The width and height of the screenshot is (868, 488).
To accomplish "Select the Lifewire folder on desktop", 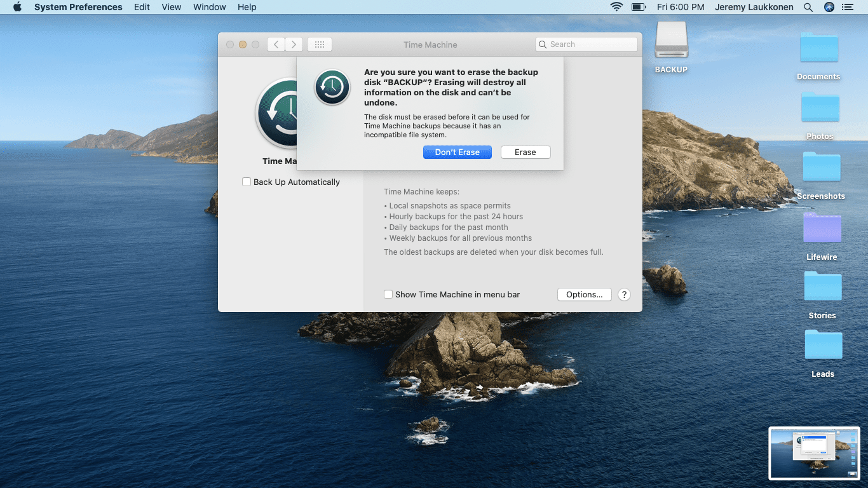I will click(x=822, y=236).
